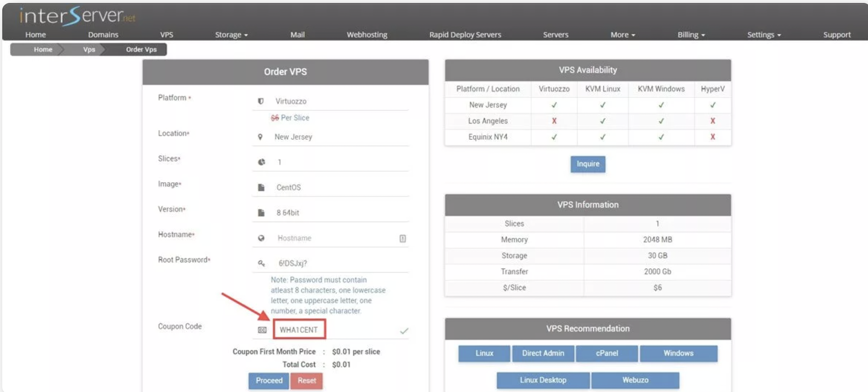This screenshot has height=392, width=868.
Task: Open the Image dropdown showing CentOS
Action: tap(330, 187)
